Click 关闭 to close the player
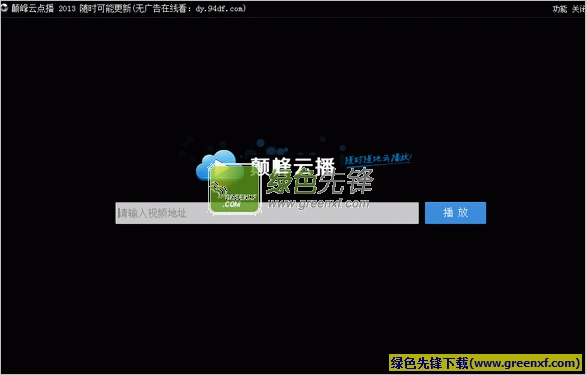586x375 pixels. 578,9
